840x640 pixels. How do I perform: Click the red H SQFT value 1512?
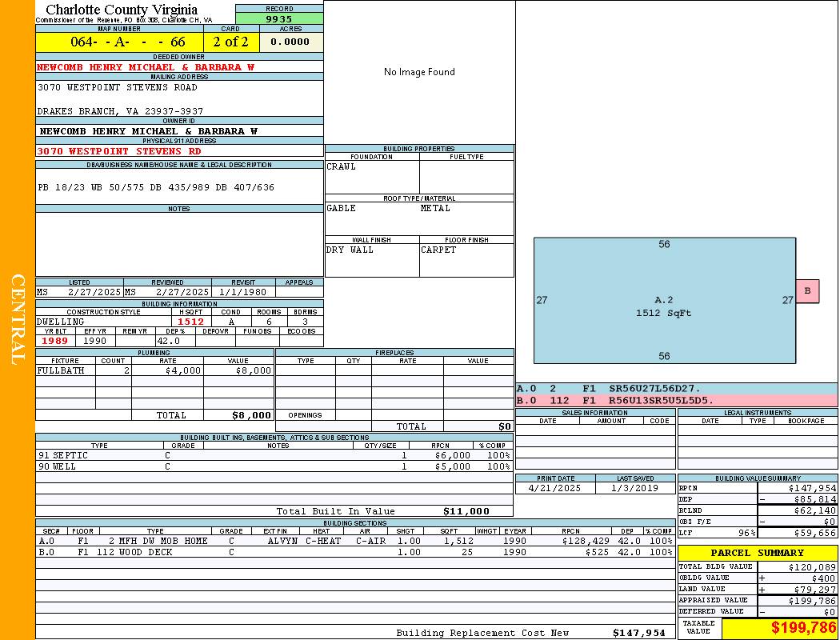pos(190,322)
